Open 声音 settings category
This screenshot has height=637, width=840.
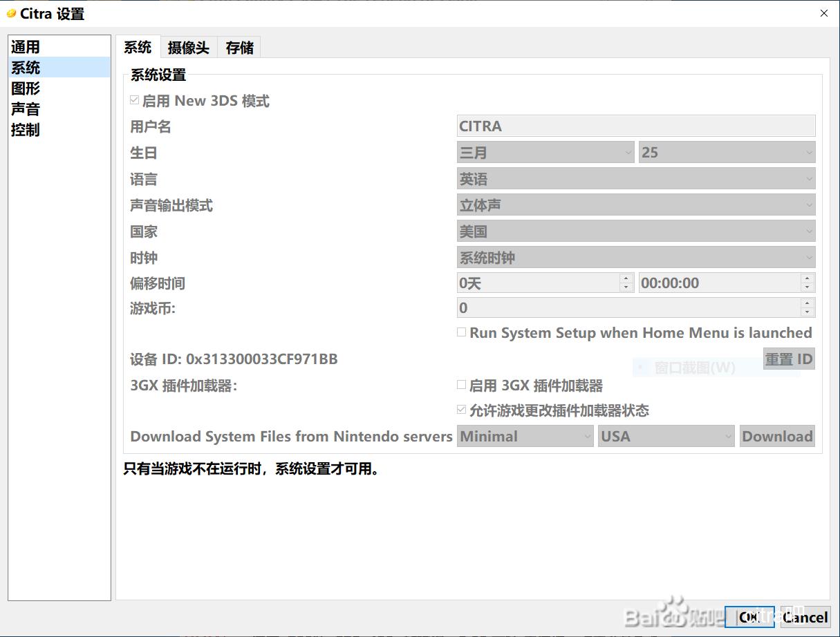point(59,109)
